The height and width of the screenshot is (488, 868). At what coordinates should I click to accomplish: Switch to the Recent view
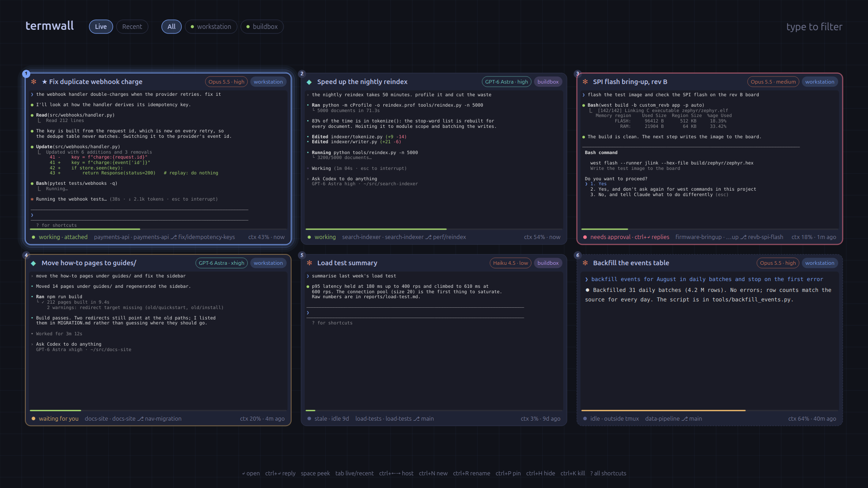pyautogui.click(x=132, y=27)
